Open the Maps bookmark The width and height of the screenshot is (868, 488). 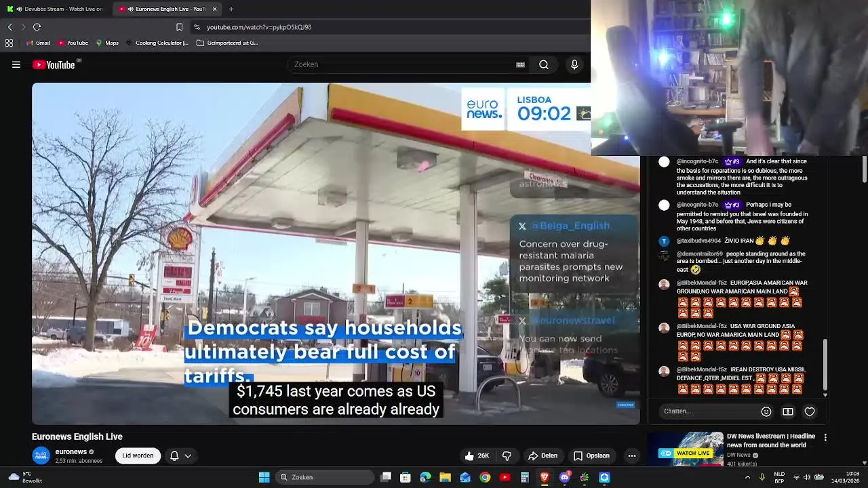(x=107, y=43)
